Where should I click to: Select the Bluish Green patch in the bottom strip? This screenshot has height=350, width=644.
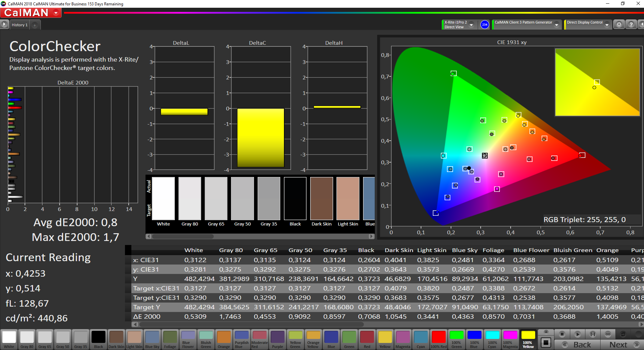coord(206,339)
